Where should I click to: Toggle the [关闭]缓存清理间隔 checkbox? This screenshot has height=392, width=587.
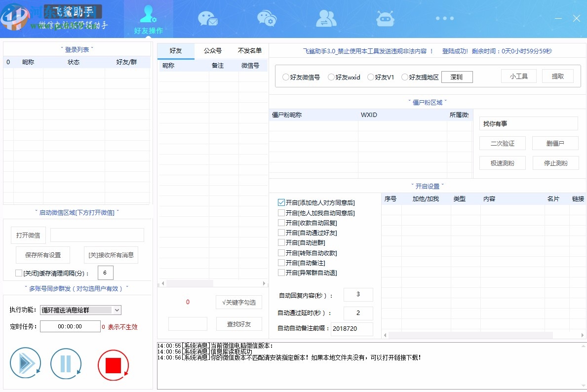click(19, 273)
